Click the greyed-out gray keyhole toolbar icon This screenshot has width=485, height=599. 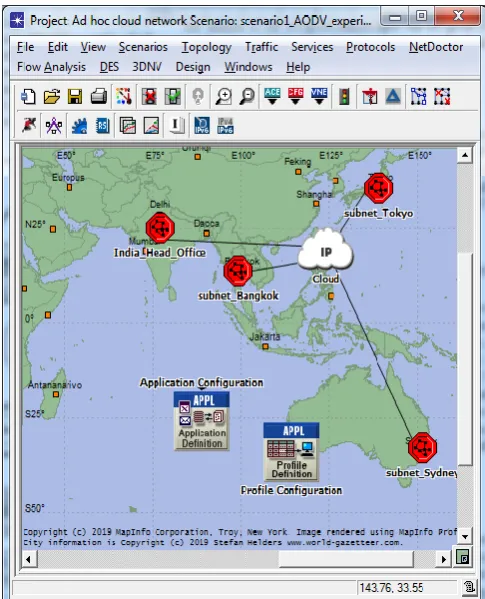pos(198,97)
